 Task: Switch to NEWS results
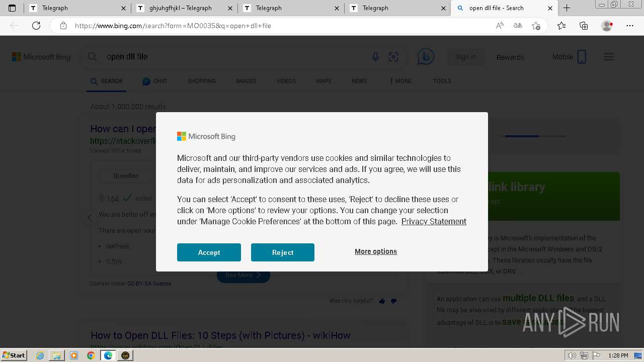pos(359,81)
